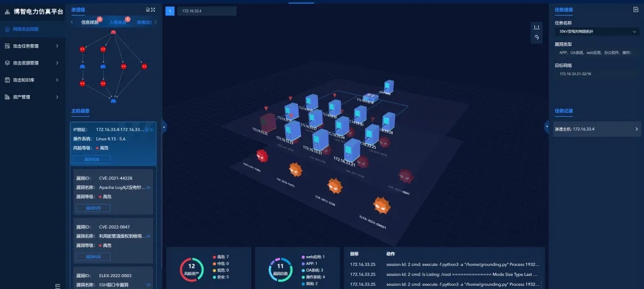Click the add task icon in 任务信息 panel
This screenshot has height=289, width=644.
point(635,10)
